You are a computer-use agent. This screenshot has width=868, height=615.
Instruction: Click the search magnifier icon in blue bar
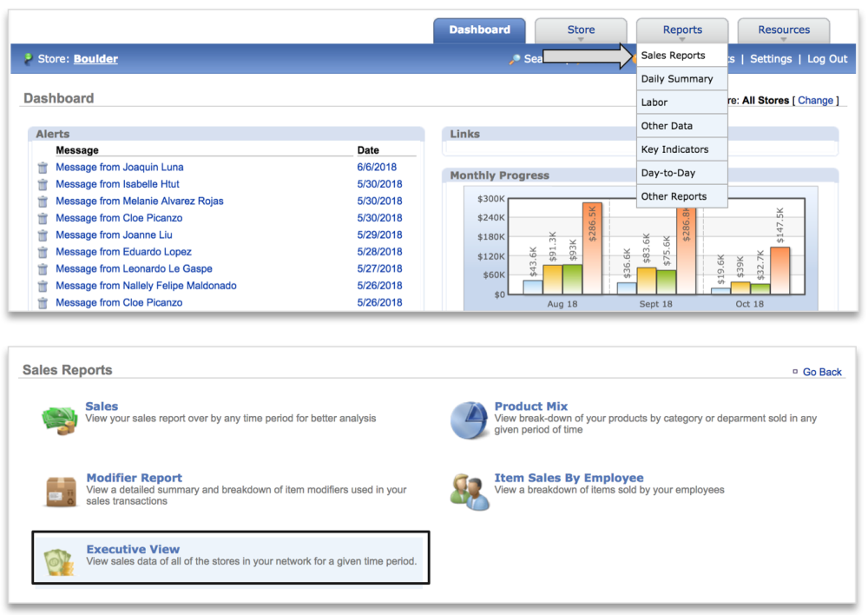[x=515, y=59]
